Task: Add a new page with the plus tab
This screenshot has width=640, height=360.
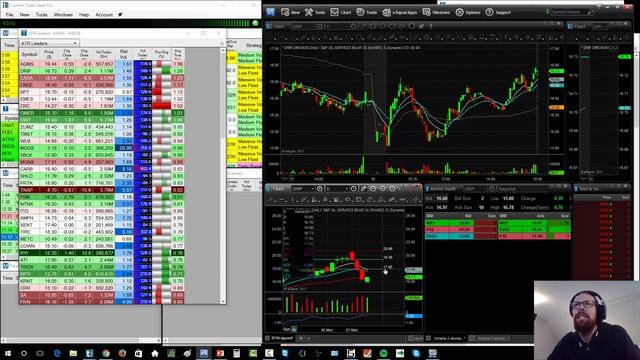Action: point(301,338)
